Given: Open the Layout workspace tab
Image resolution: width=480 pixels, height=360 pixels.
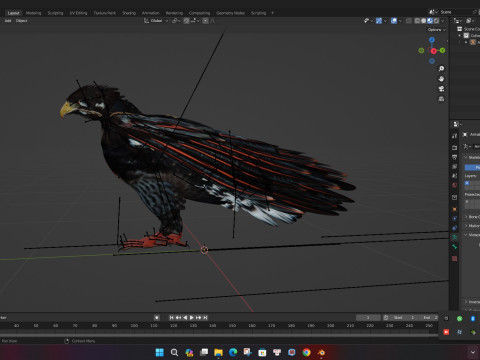Looking at the screenshot, I should coord(13,13).
